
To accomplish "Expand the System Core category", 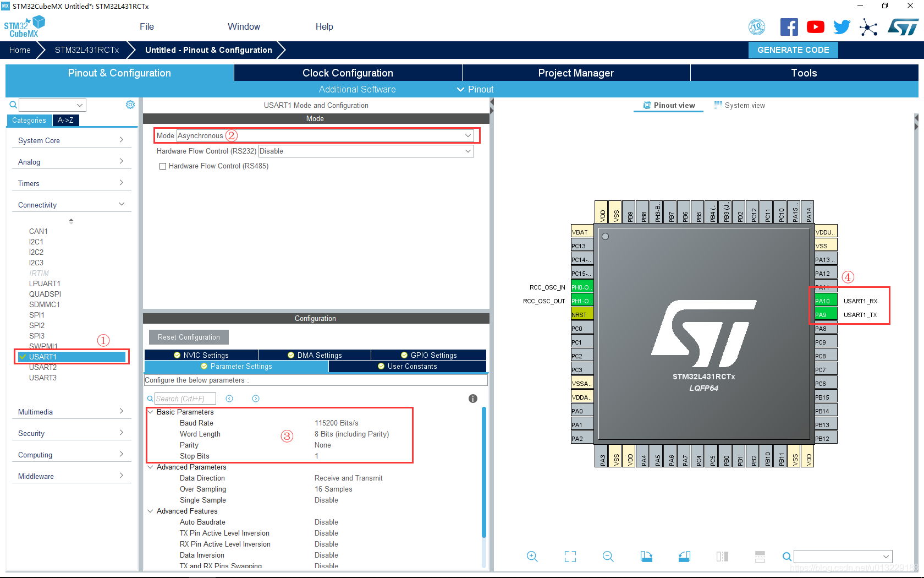I will pos(71,140).
